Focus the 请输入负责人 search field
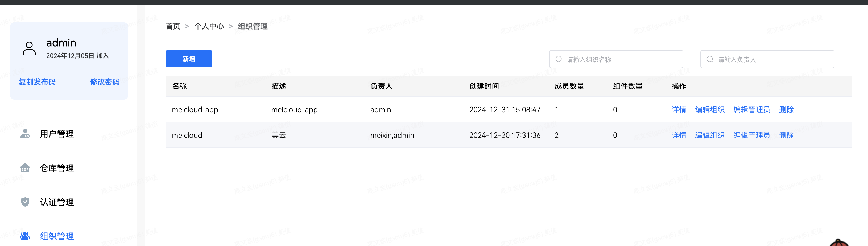Screen dimensions: 868x246 767,59
